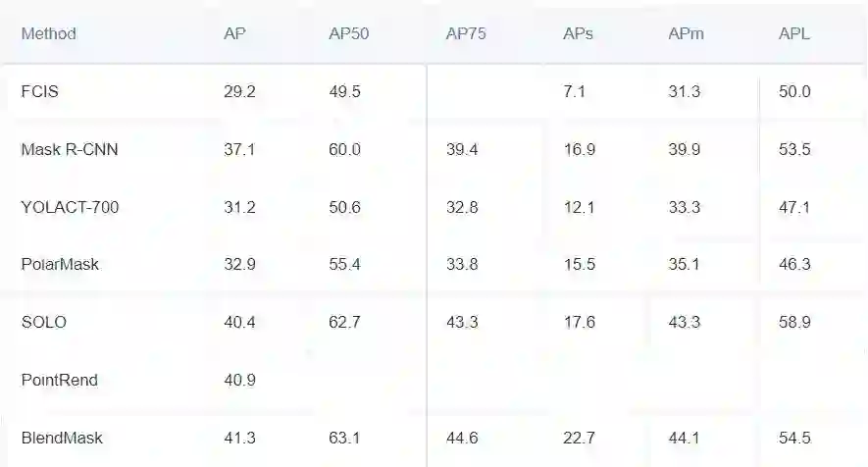Click the PointRend method name
The image size is (868, 467).
60,380
